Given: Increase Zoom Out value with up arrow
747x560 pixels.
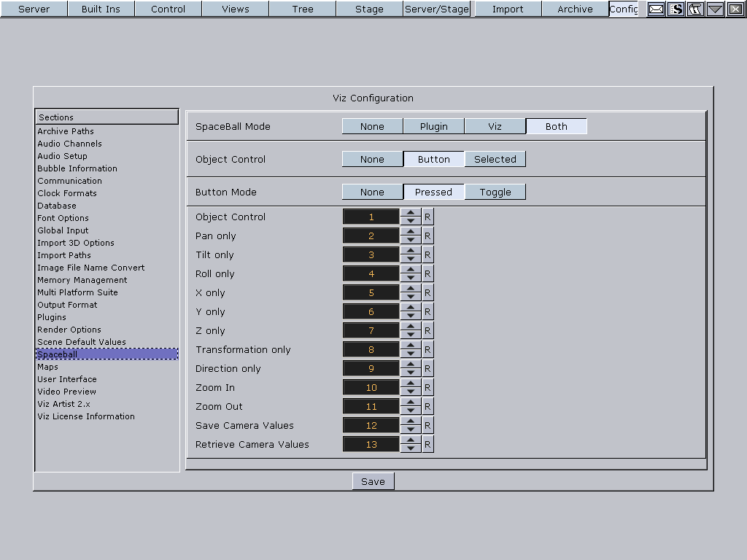Looking at the screenshot, I should click(x=411, y=402).
